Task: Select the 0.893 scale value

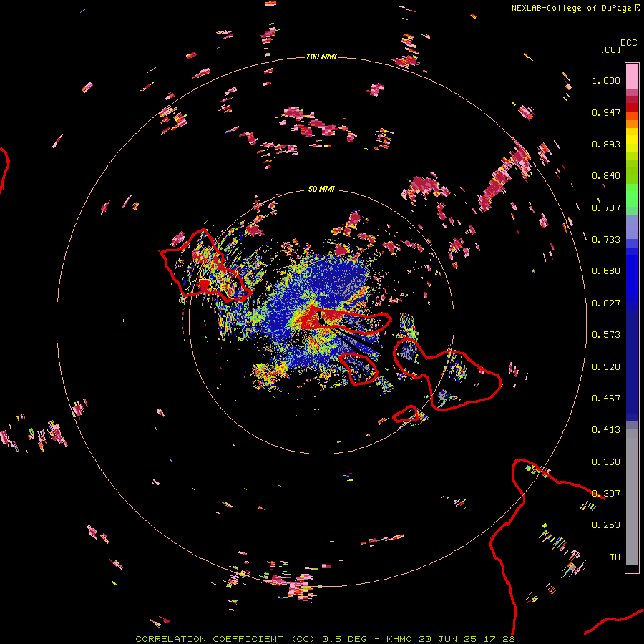Action: tap(606, 144)
